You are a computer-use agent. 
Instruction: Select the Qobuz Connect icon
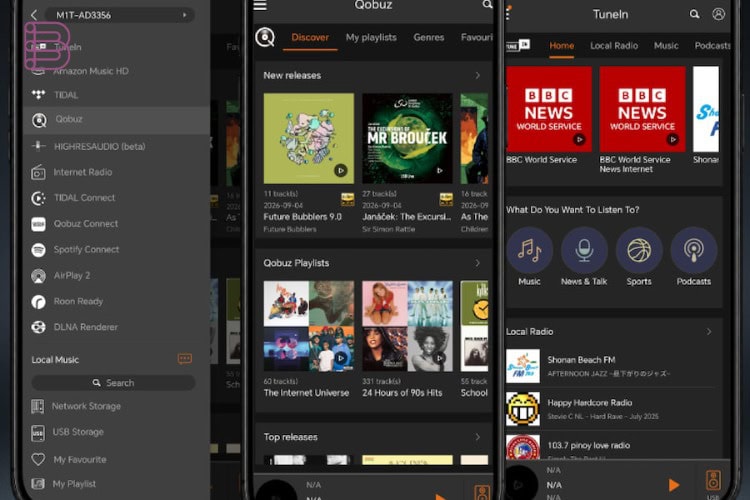coord(38,223)
